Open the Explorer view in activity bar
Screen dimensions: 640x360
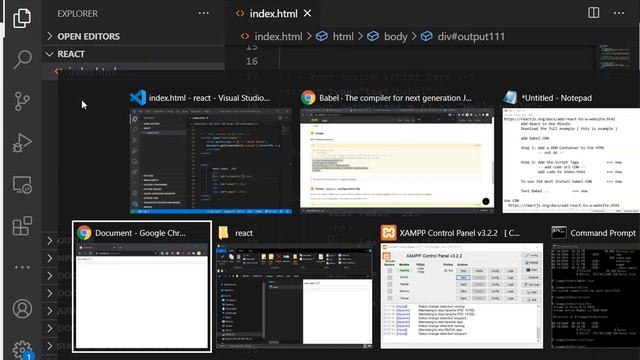click(22, 18)
